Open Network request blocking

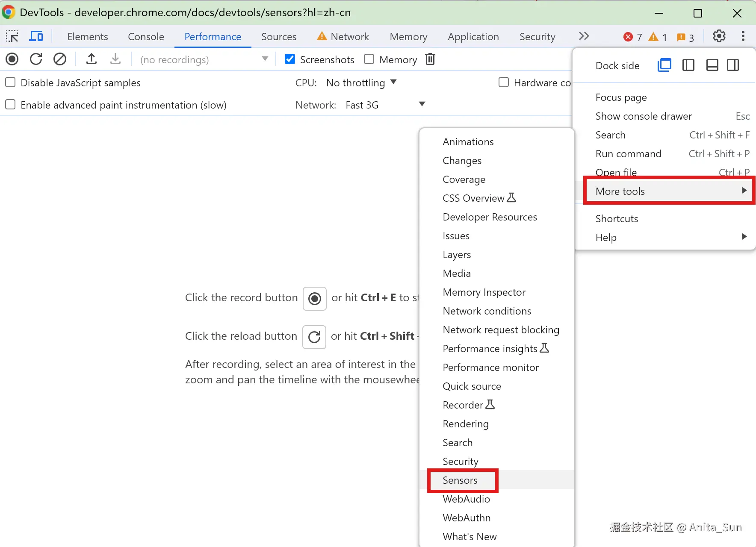pos(497,330)
